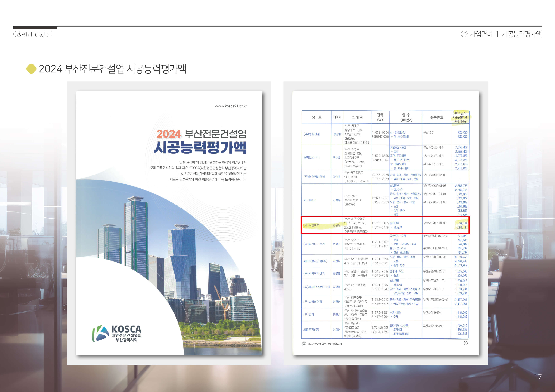Click registration number '부산금정2019-22-01'
555x392 pixels.
(434, 271)
